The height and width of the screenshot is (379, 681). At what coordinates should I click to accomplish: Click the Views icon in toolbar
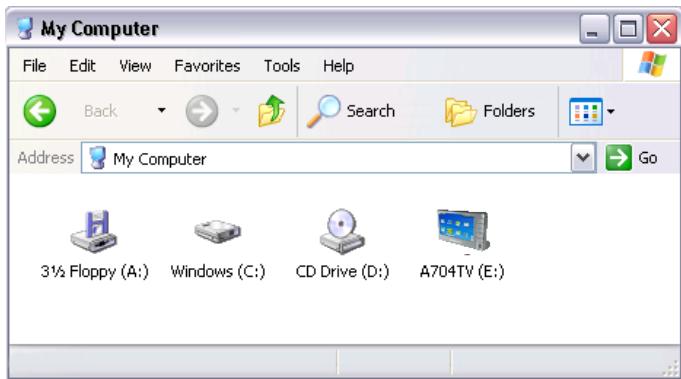586,112
